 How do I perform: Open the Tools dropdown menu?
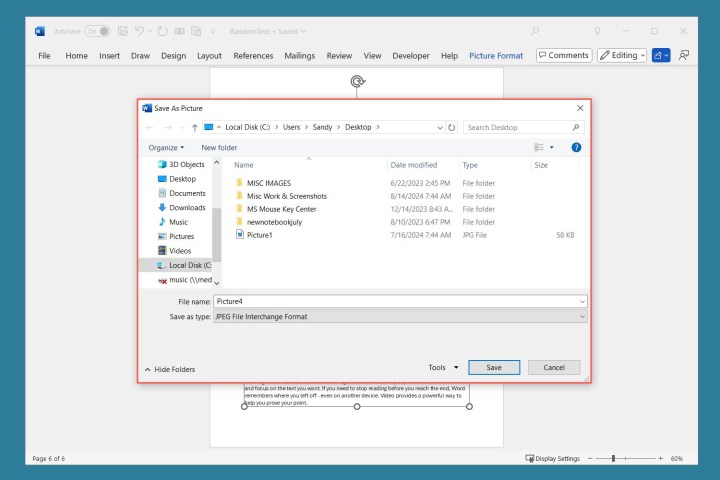[443, 367]
